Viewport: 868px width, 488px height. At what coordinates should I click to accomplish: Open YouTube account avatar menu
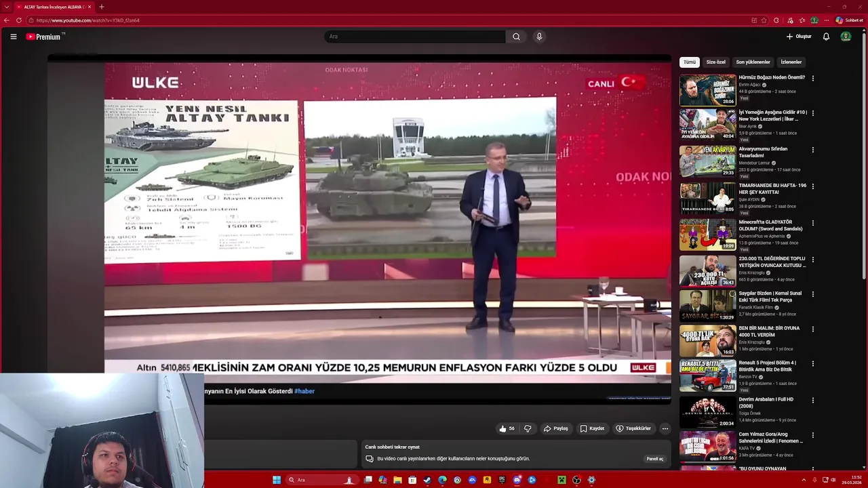[x=846, y=37]
